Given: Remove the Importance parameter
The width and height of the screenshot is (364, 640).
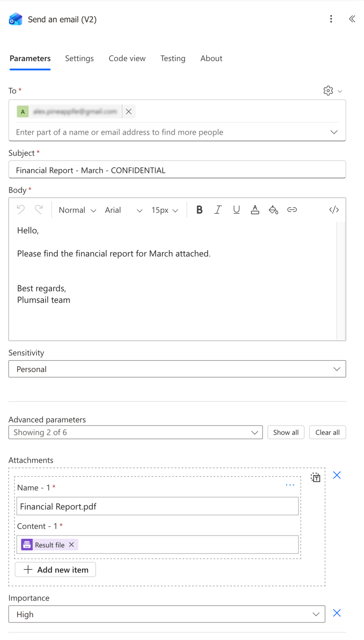Looking at the screenshot, I should 337,613.
